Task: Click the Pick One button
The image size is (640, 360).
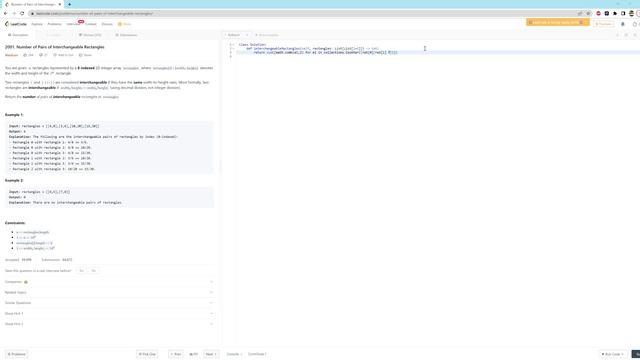Action: (147, 354)
